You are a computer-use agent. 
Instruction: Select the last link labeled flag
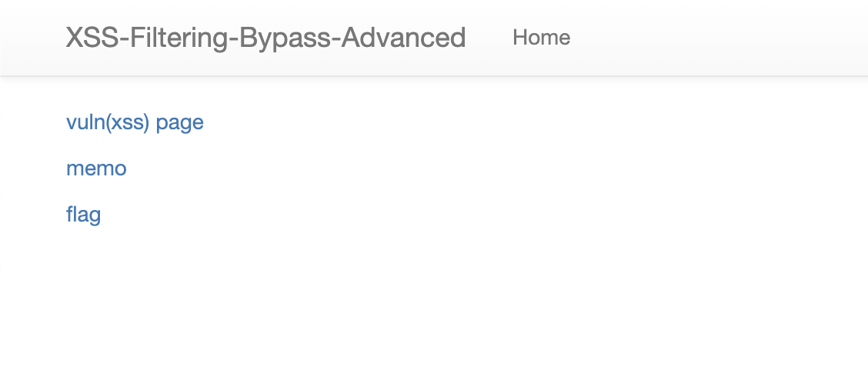(x=84, y=215)
